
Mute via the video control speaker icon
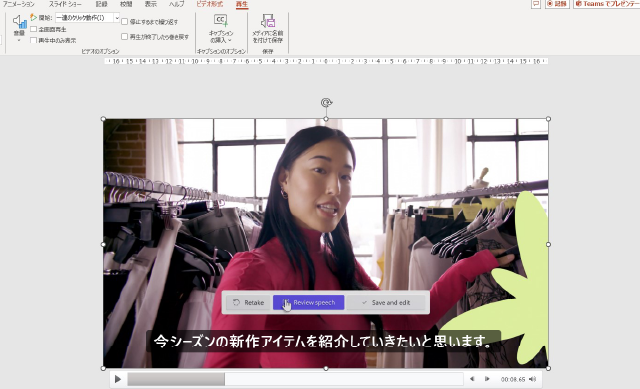[x=533, y=379]
